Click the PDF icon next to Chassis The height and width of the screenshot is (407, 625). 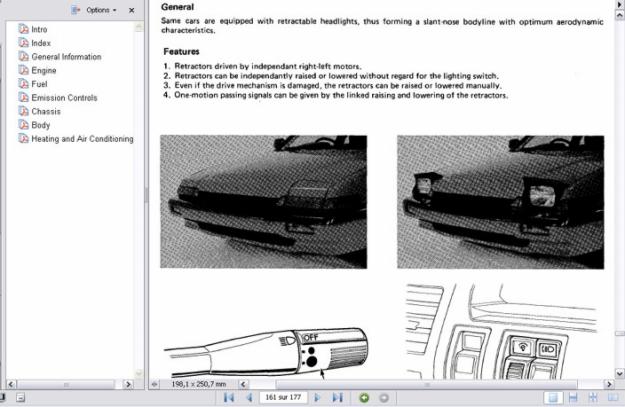(x=24, y=111)
